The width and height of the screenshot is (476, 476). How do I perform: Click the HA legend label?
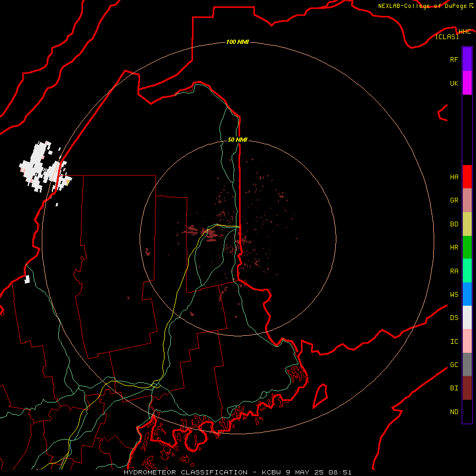[x=454, y=177]
